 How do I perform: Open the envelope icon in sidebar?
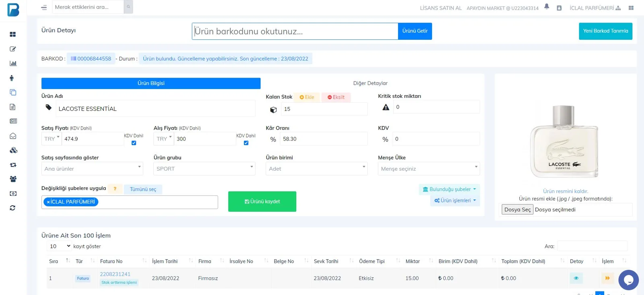13,136
